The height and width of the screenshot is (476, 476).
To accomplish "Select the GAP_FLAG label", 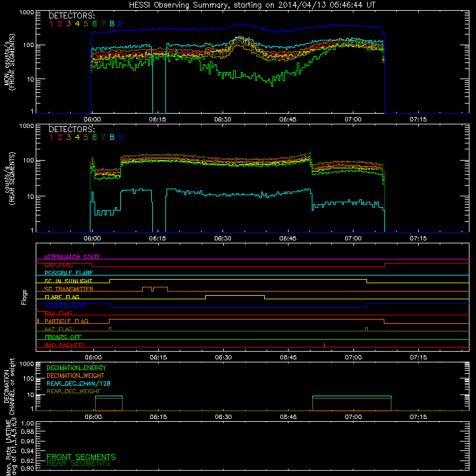I will point(58,265).
